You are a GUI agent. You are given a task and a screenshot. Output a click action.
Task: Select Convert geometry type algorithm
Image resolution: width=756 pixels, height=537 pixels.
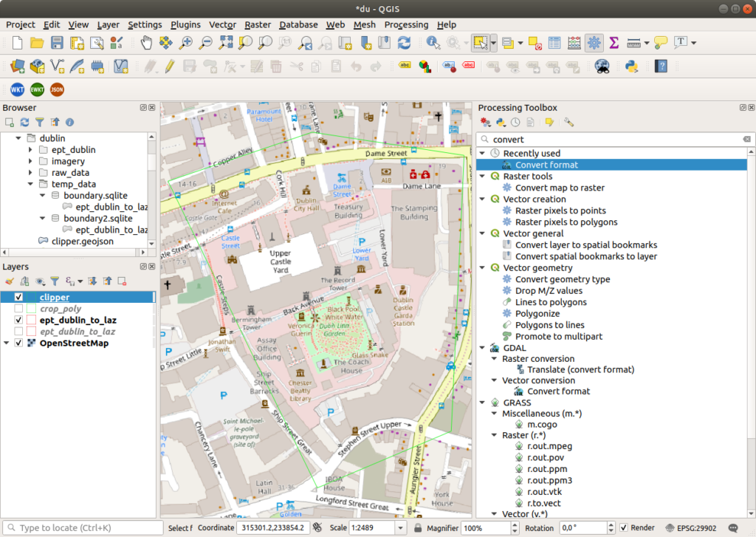click(562, 279)
